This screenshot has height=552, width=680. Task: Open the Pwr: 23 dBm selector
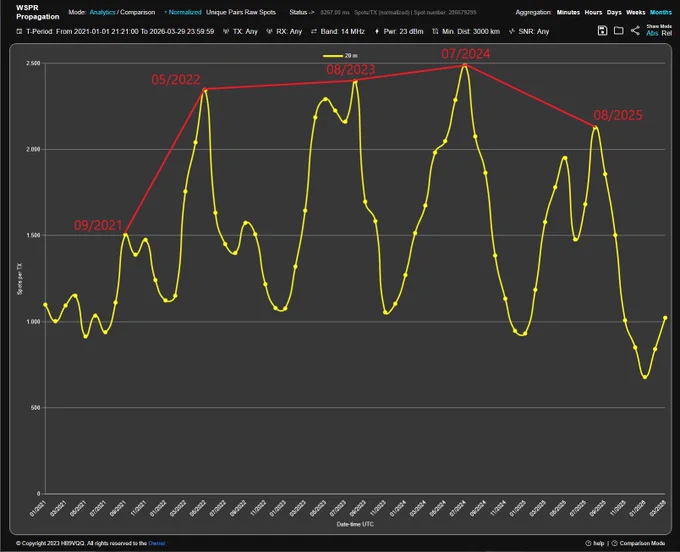pos(403,32)
